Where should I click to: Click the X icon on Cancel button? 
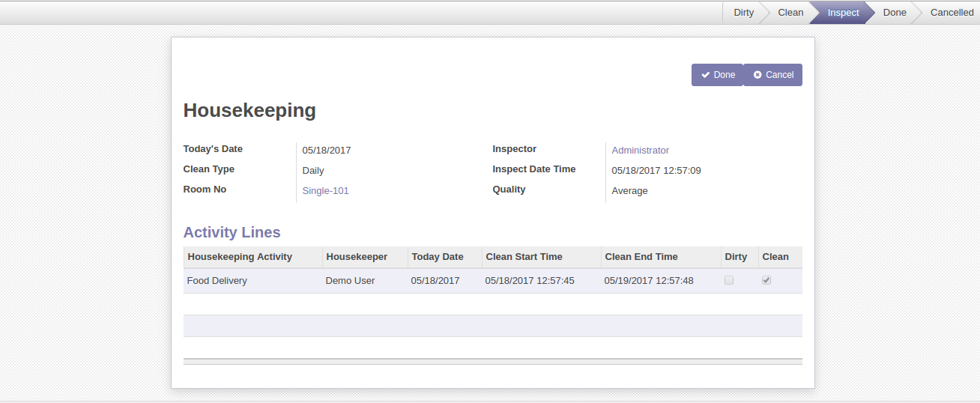tap(757, 75)
